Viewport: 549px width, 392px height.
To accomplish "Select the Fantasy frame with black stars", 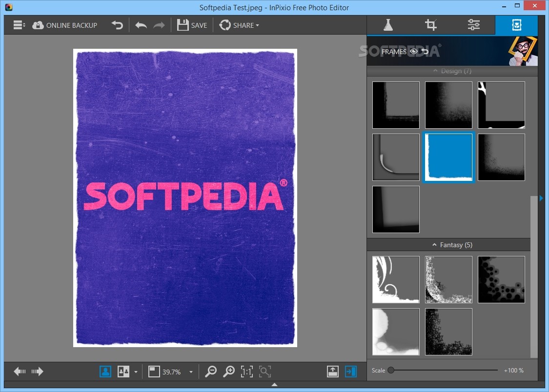I will pos(448,332).
